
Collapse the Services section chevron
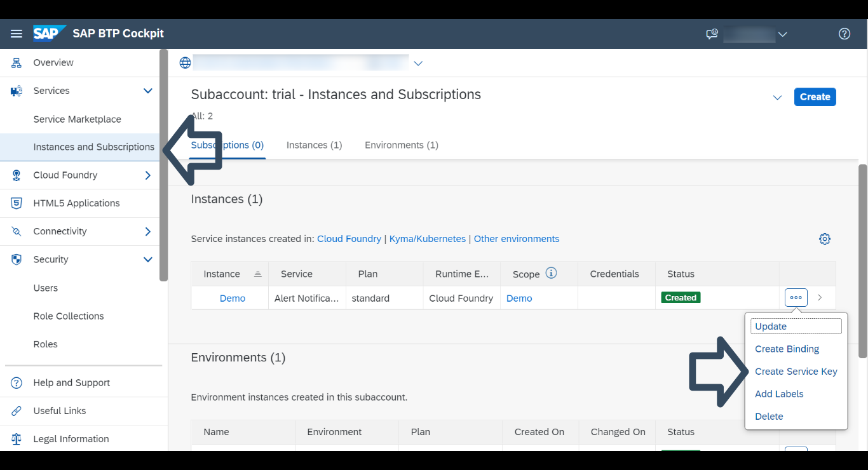pos(148,91)
